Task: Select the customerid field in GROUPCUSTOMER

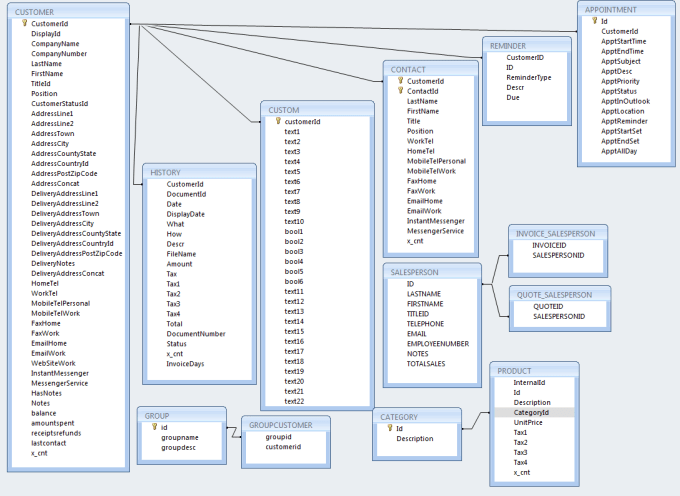Action: click(x=283, y=447)
